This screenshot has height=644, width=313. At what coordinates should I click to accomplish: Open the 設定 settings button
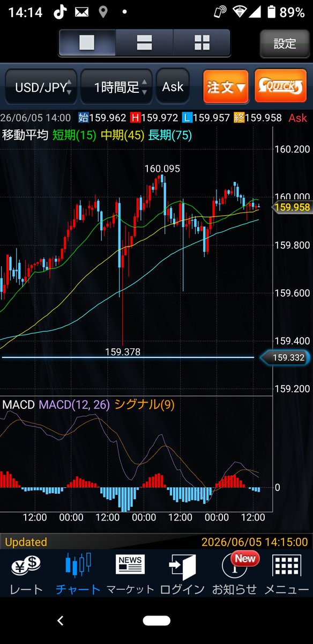pyautogui.click(x=285, y=43)
